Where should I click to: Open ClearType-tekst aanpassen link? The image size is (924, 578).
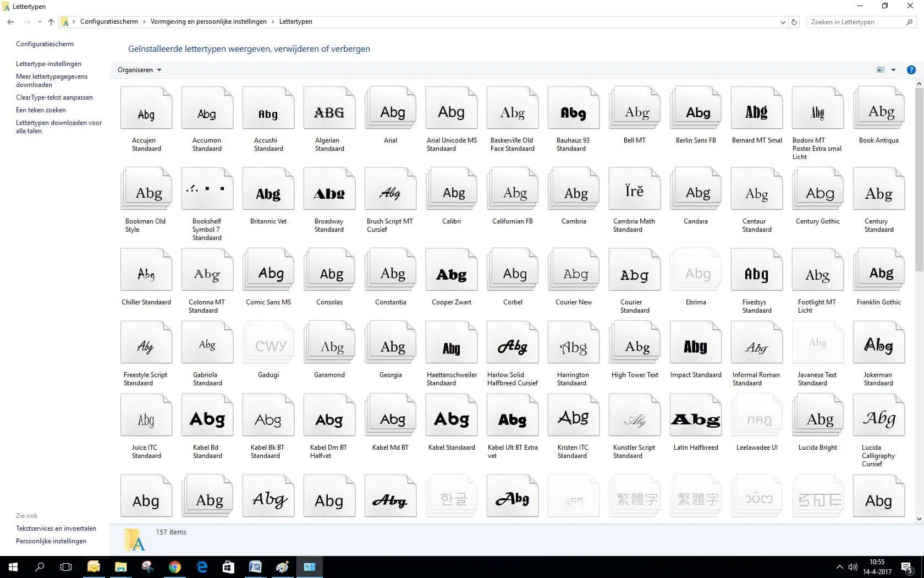coord(54,97)
